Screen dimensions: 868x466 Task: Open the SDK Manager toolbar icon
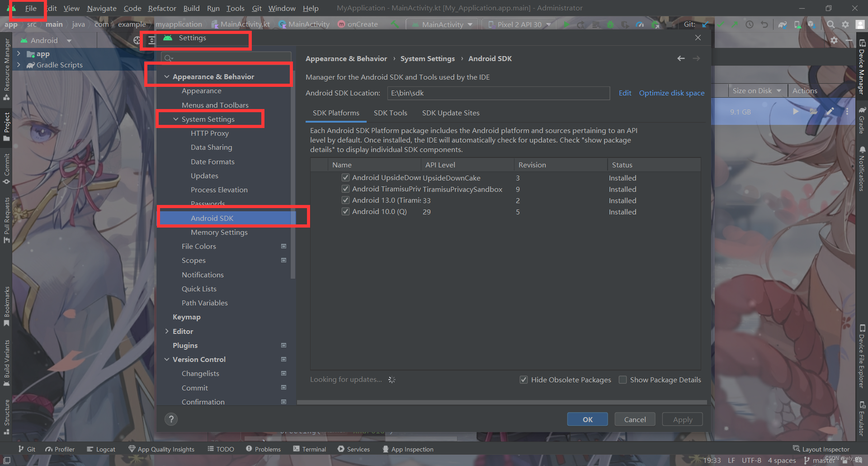coord(812,24)
